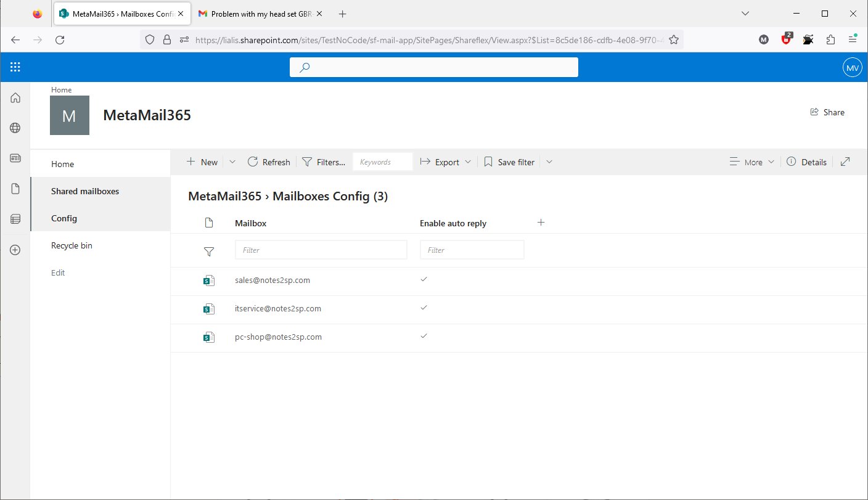Open the round M extension icon
The height and width of the screenshot is (500, 868).
(x=764, y=39)
